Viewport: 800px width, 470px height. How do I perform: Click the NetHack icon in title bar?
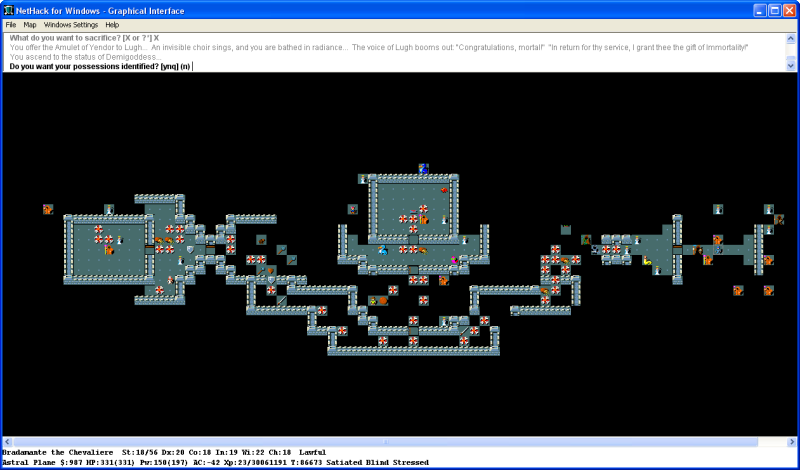click(9, 8)
